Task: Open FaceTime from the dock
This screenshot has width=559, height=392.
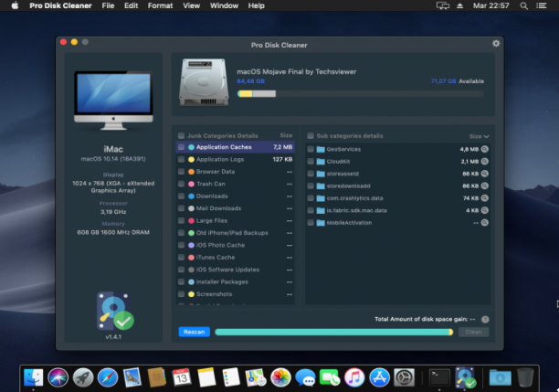Action: (x=330, y=377)
